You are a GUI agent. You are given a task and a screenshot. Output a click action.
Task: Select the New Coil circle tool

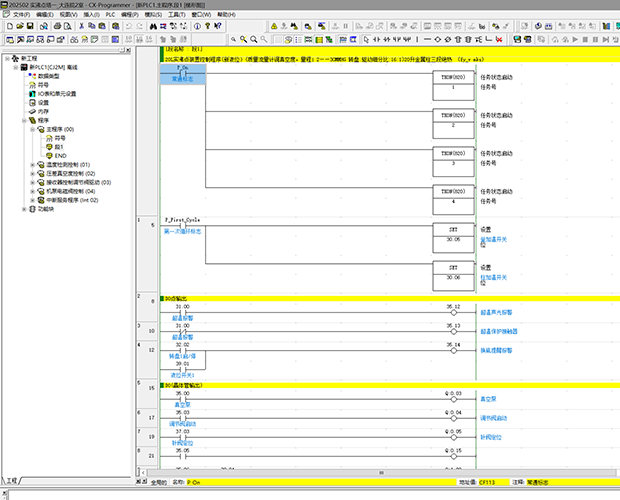pyautogui.click(x=437, y=39)
